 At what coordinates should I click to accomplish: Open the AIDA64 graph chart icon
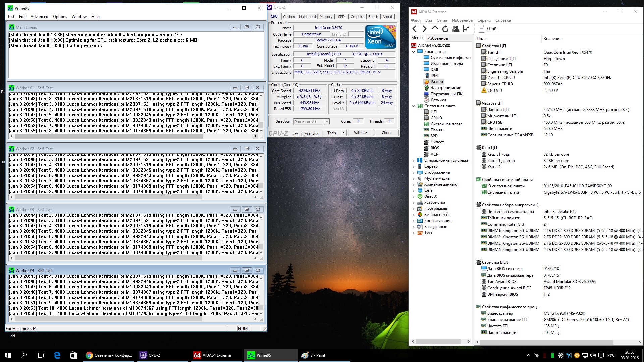pyautogui.click(x=466, y=29)
